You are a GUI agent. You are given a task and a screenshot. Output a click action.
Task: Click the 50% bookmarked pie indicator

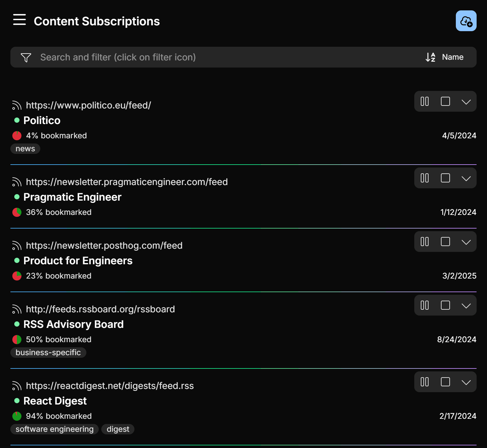pyautogui.click(x=17, y=339)
